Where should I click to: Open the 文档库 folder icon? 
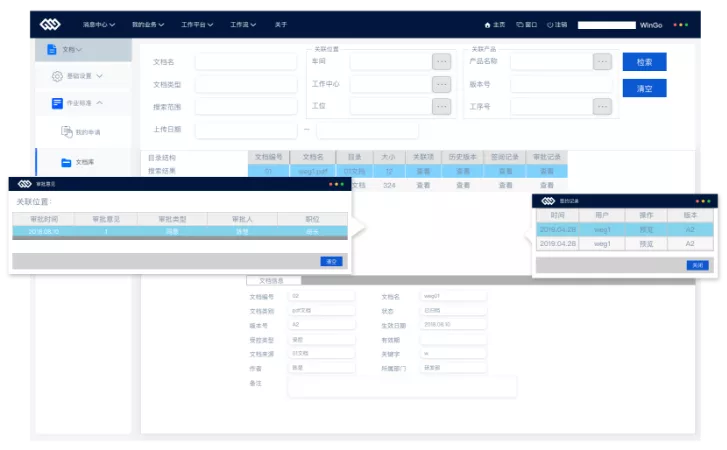click(66, 162)
